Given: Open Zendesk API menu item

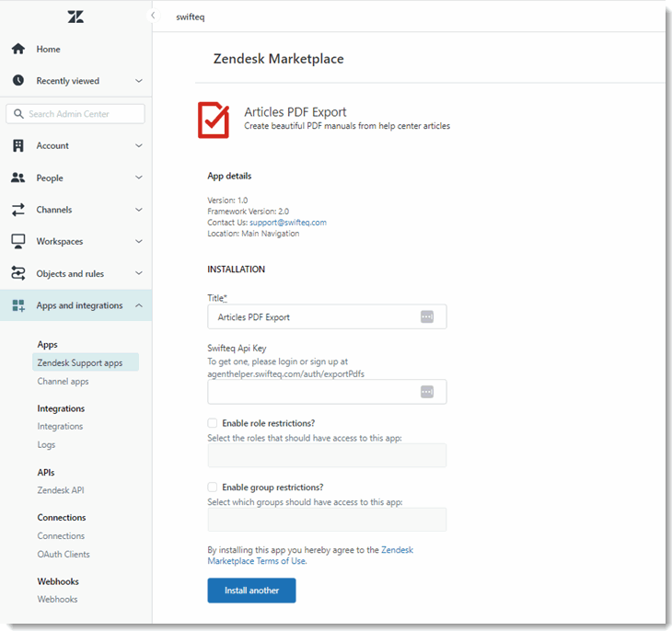Looking at the screenshot, I should tap(61, 490).
